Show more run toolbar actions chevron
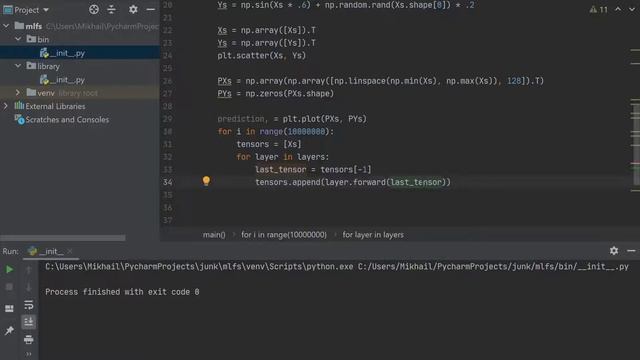 pos(29,354)
